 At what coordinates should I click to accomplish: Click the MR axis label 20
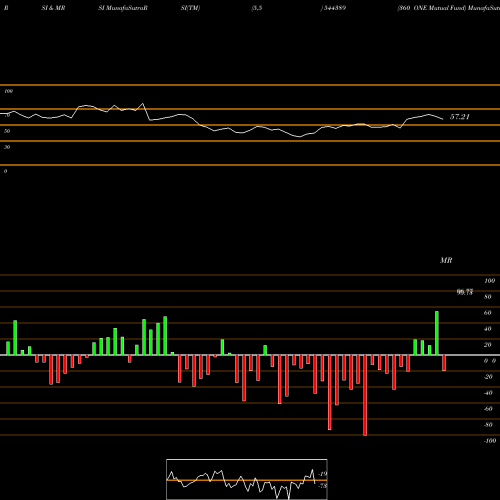(488, 345)
